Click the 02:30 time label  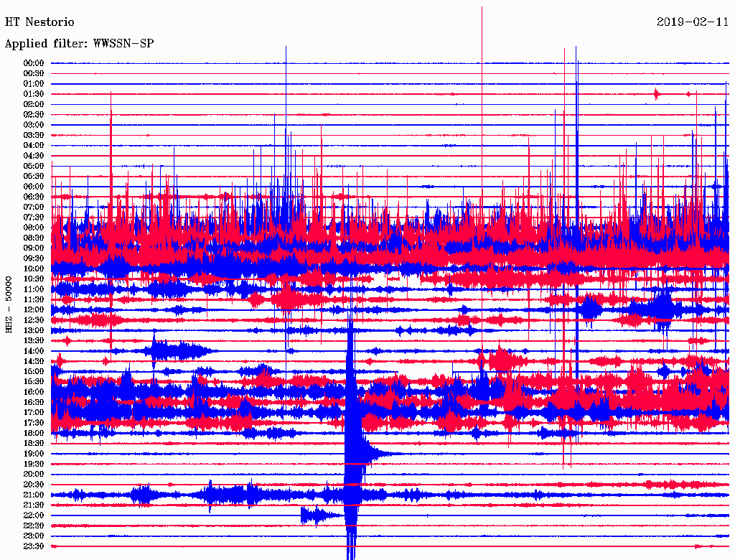[34, 115]
